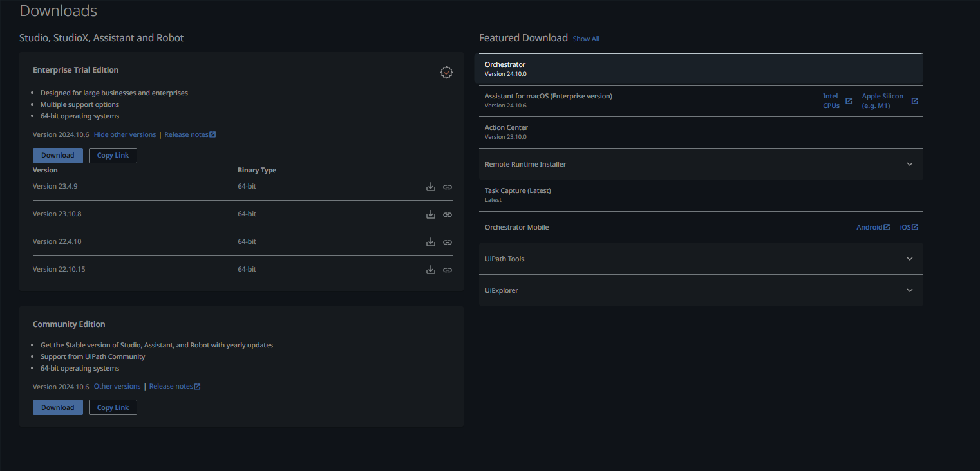The width and height of the screenshot is (980, 471).
Task: Copy link icon for Version 22.10.15
Action: [448, 270]
